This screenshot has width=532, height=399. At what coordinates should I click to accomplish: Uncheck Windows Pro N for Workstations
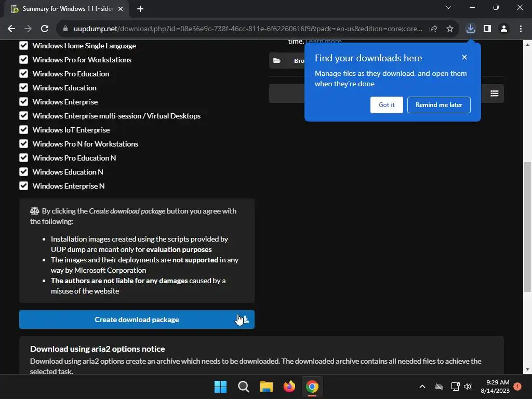click(x=23, y=144)
